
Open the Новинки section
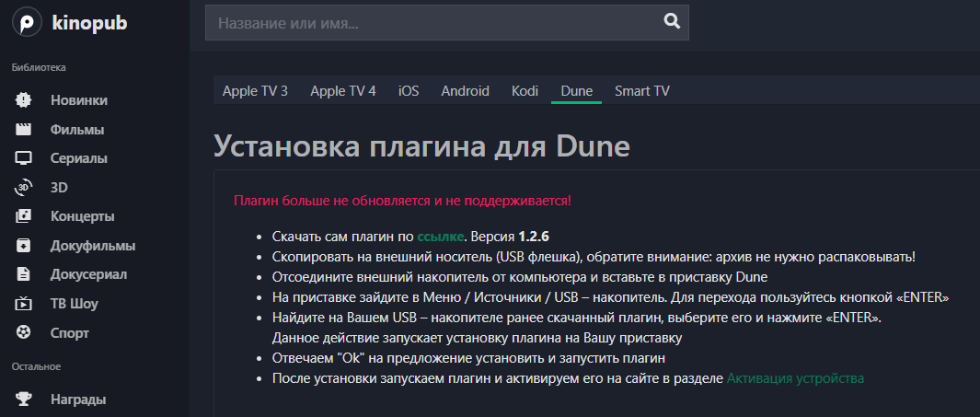(79, 100)
